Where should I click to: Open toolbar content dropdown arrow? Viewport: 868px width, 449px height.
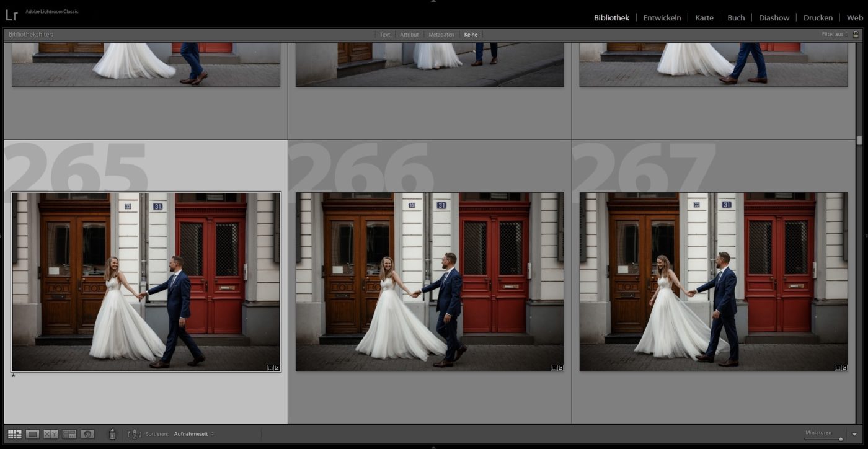click(855, 434)
